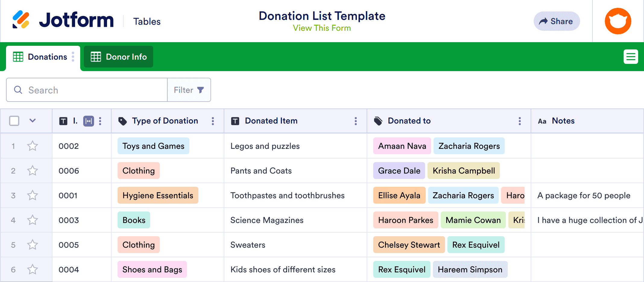Open Type of Donation column options dots
Image resolution: width=644 pixels, height=282 pixels.
click(213, 121)
